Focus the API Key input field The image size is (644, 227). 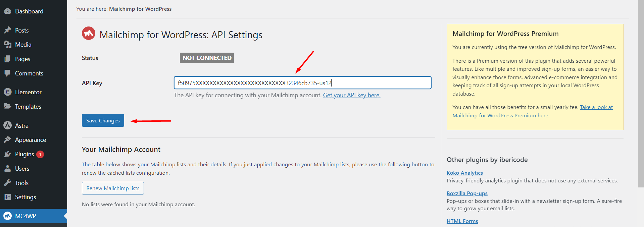point(302,83)
